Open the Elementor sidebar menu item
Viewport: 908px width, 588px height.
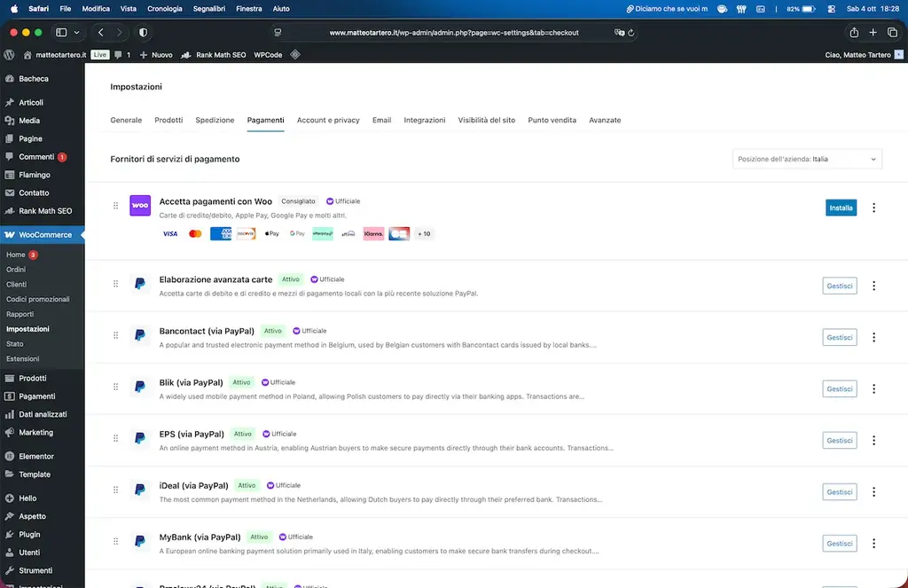pos(36,456)
